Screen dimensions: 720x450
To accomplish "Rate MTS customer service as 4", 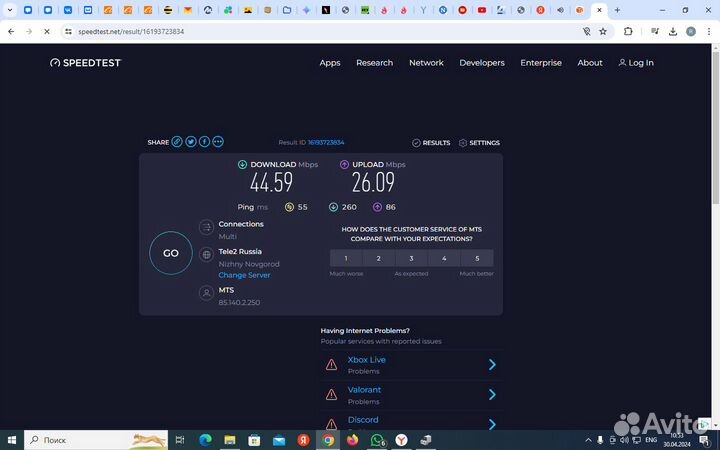I will click(444, 258).
